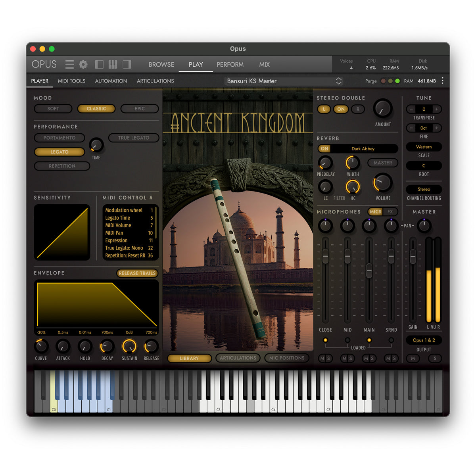476x476 pixels.
Task: Toggle the MAIN mic loaded indicator
Action: click(x=369, y=340)
